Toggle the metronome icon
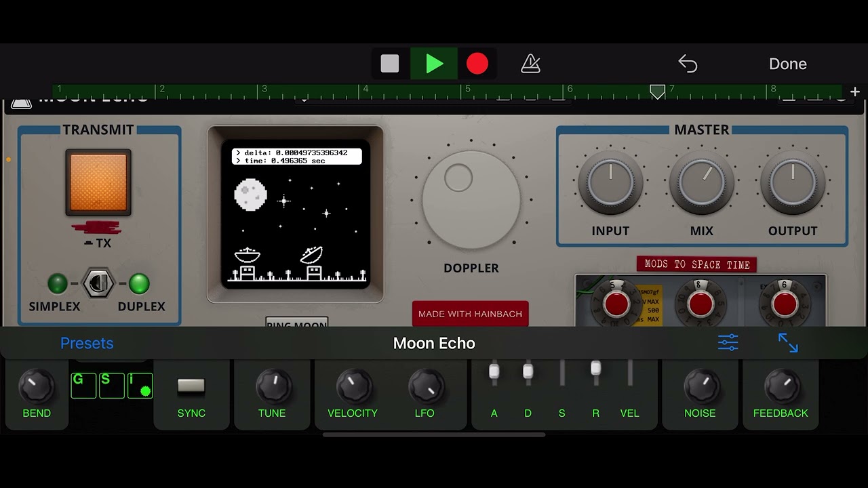 coord(530,64)
